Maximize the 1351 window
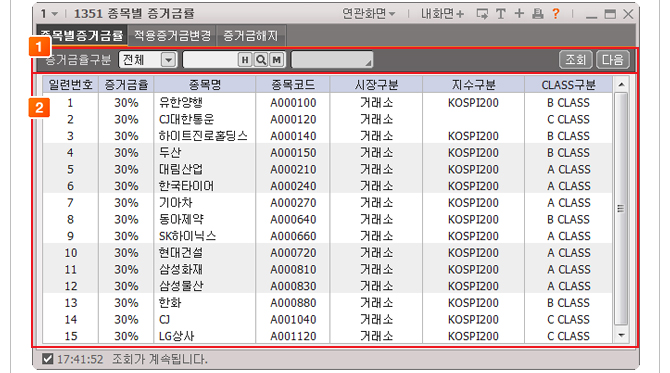This screenshot has height=373, width=670. [x=610, y=14]
